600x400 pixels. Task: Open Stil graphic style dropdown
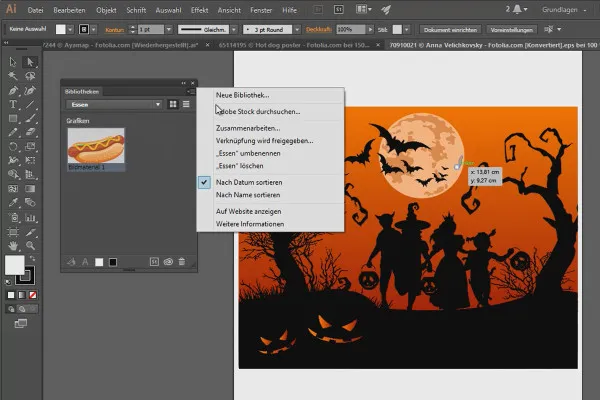[407, 29]
